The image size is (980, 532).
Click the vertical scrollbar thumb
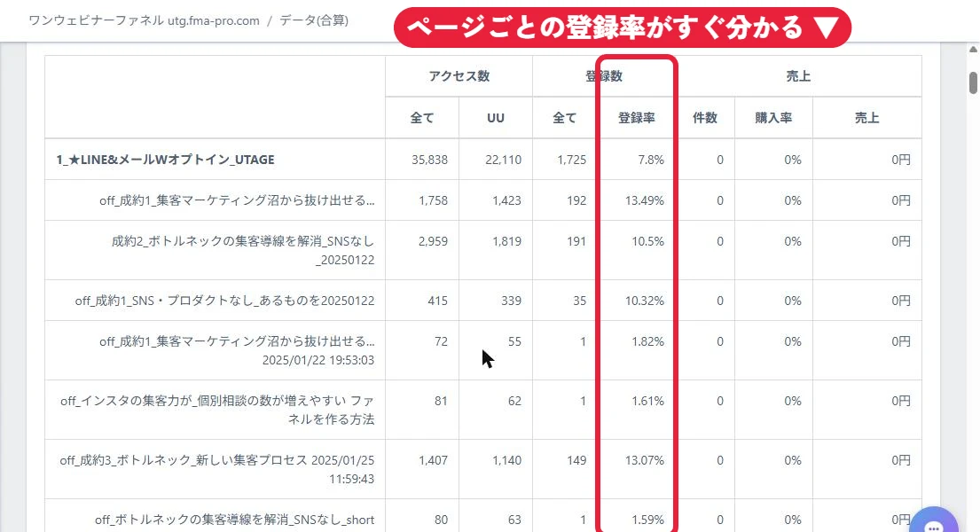click(973, 82)
